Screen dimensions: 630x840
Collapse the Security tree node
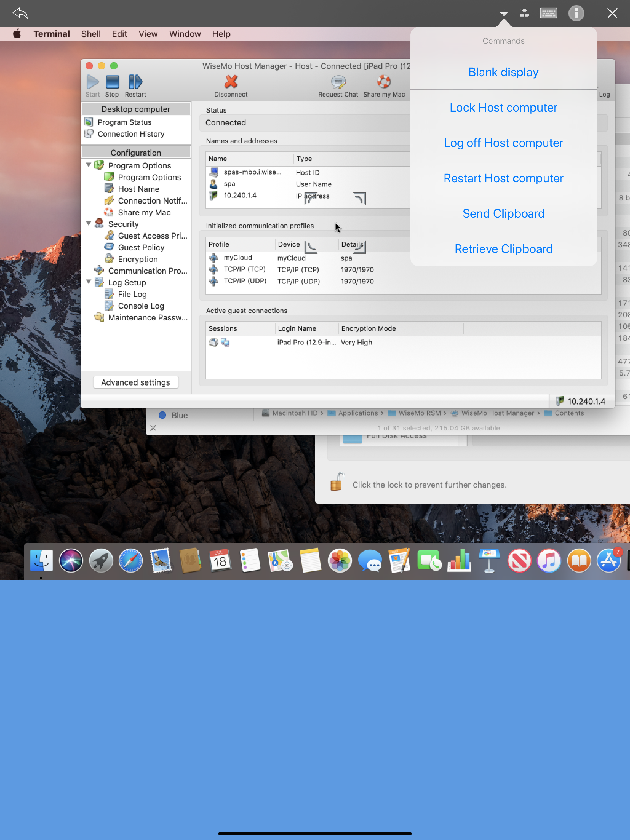(x=89, y=224)
